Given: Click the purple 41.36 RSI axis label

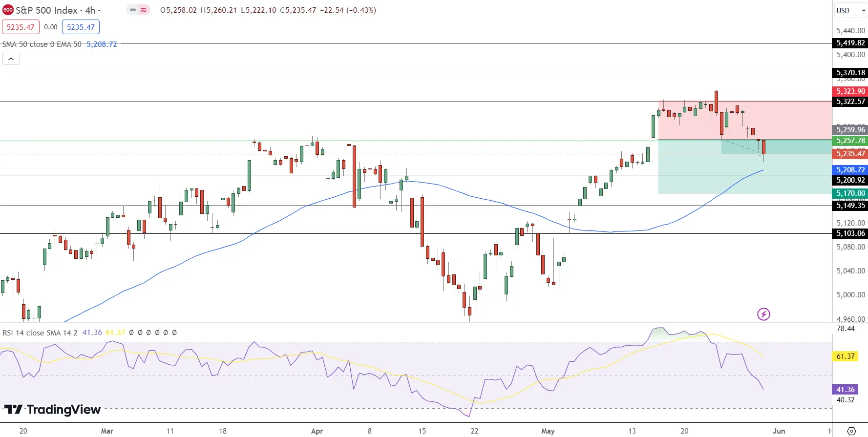Looking at the screenshot, I should click(846, 390).
